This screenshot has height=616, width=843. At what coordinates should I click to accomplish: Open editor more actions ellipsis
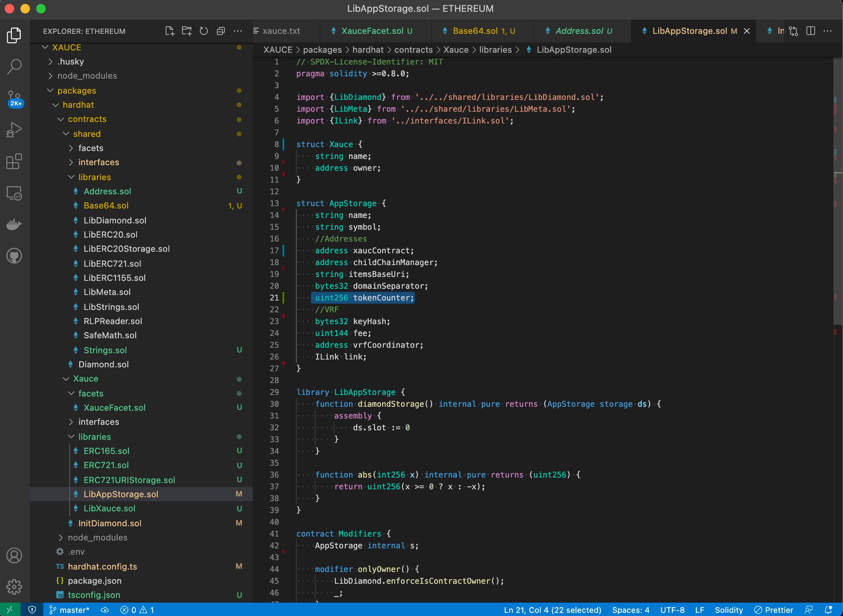[x=828, y=31]
